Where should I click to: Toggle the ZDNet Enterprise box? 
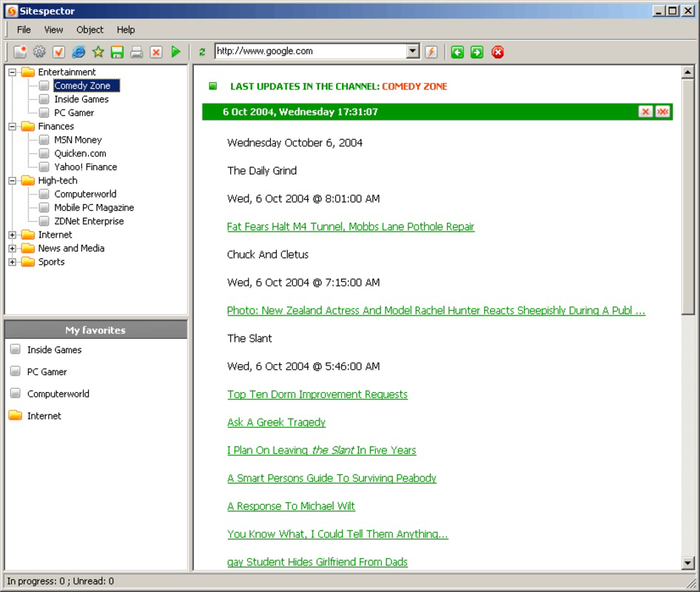pos(44,221)
